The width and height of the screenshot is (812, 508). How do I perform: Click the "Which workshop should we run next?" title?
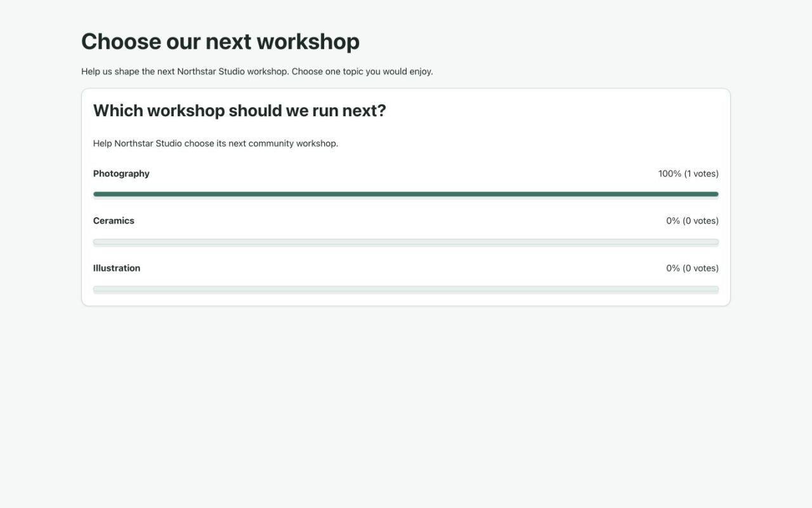click(x=240, y=110)
